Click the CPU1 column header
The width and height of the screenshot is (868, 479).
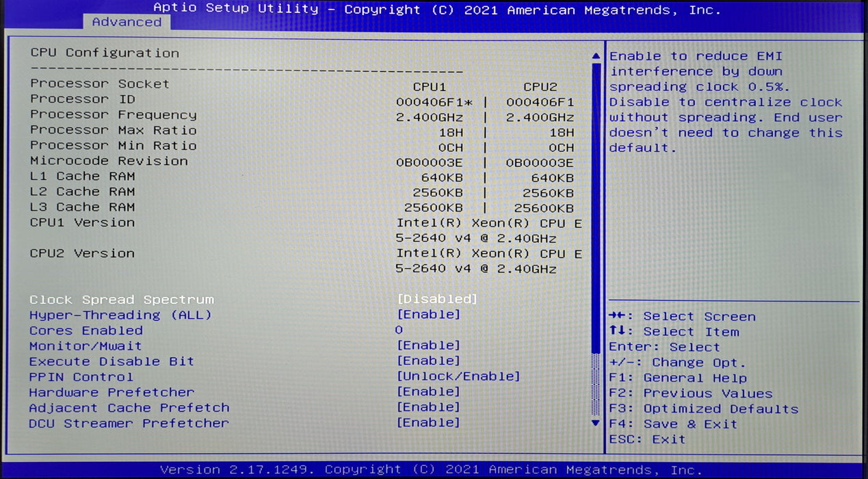[x=430, y=87]
